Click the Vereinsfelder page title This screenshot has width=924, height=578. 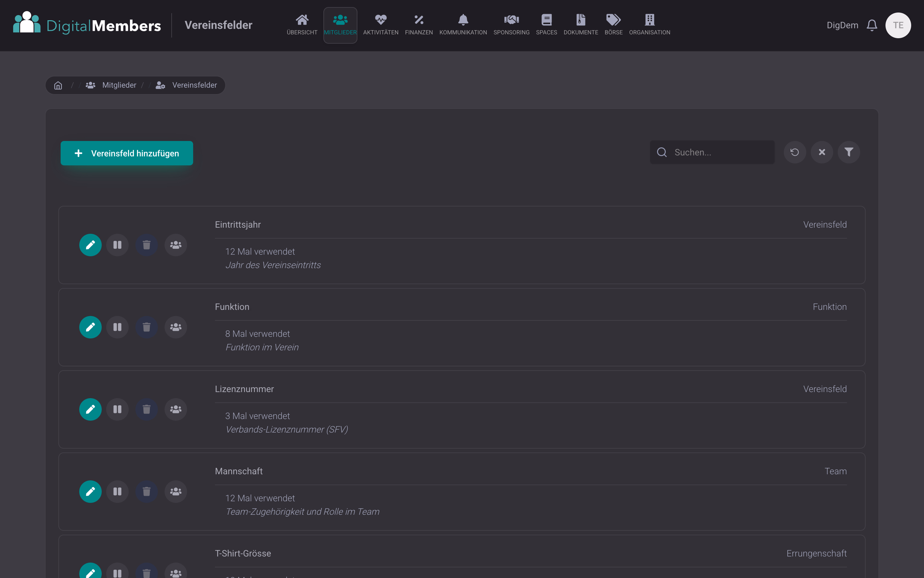pyautogui.click(x=218, y=25)
